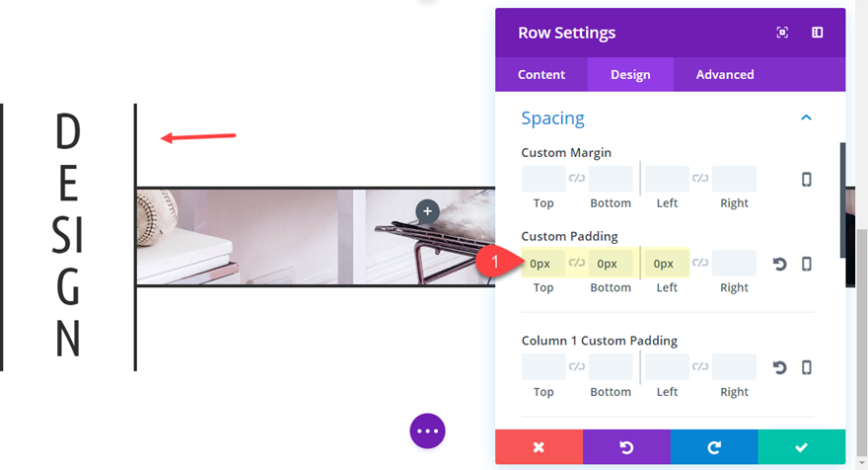Click the expand modal fullscreen icon
Screen dimensions: 868x470
[x=782, y=33]
